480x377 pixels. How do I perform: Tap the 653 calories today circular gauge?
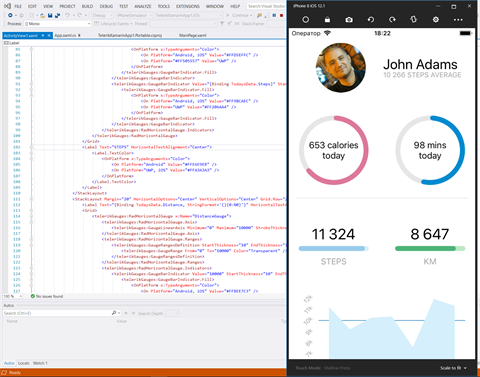[333, 150]
